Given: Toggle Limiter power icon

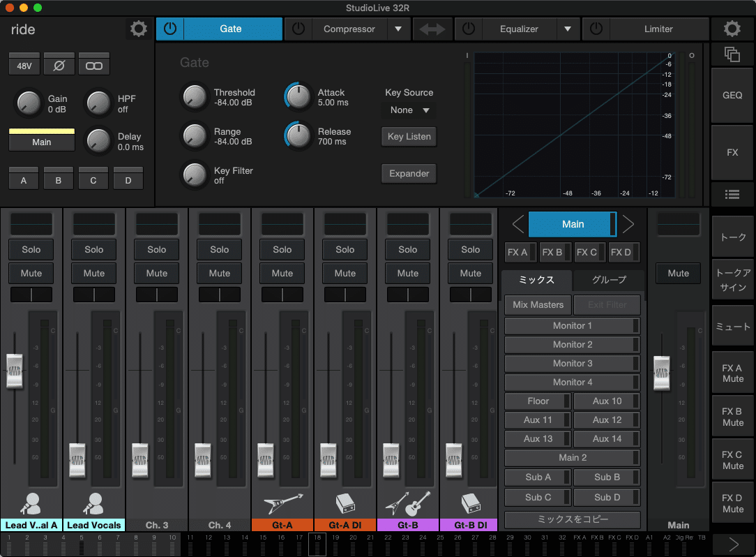Looking at the screenshot, I should (x=596, y=29).
